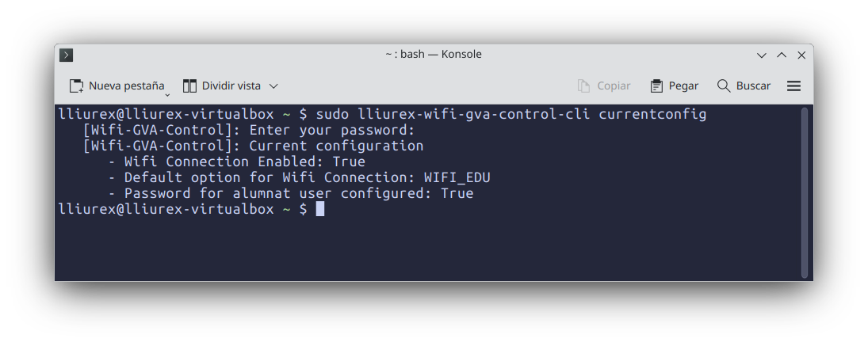Click the cursor block at the prompt
868x346 pixels.
click(319, 209)
